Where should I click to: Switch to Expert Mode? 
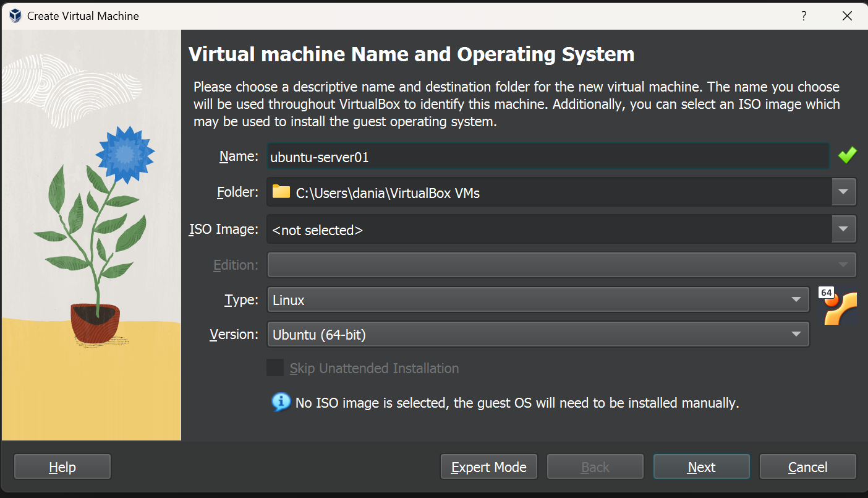488,467
